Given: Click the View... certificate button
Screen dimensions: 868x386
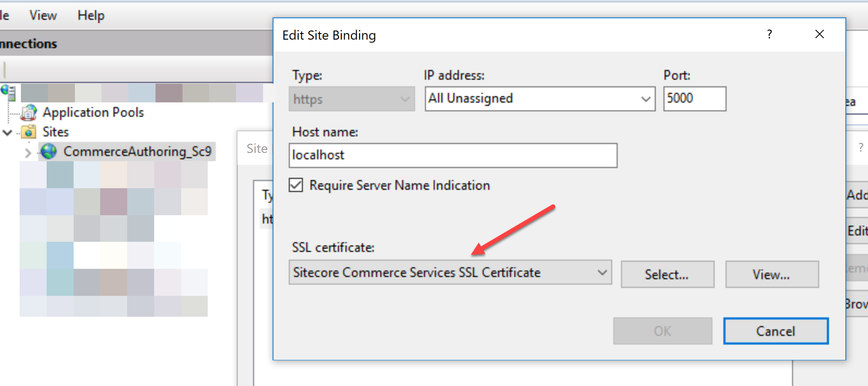Looking at the screenshot, I should pos(772,274).
